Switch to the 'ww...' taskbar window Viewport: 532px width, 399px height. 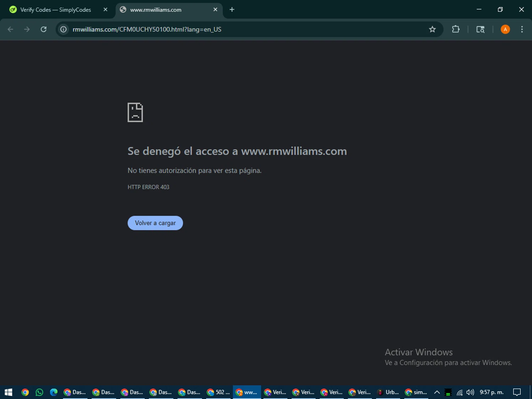(x=247, y=392)
